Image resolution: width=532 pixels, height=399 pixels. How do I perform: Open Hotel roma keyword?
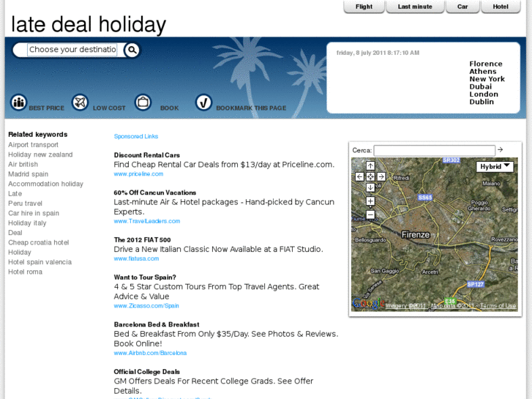(x=26, y=272)
